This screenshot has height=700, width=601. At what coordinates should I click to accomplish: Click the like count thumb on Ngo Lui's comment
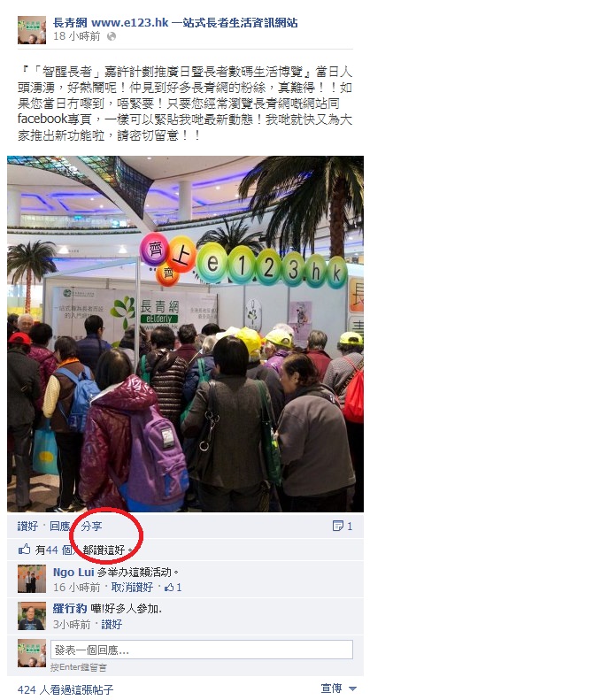169,588
